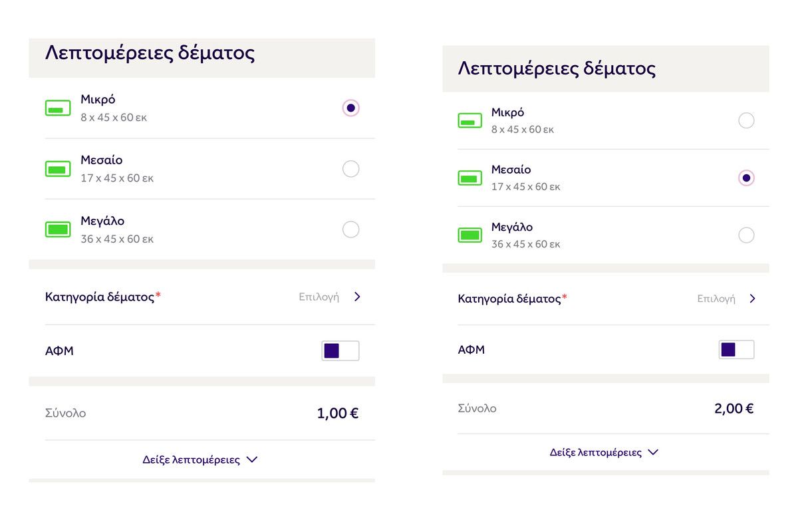
Task: Open Κατηγορία δέματος chevron in right panel
Action: pyautogui.click(x=753, y=299)
